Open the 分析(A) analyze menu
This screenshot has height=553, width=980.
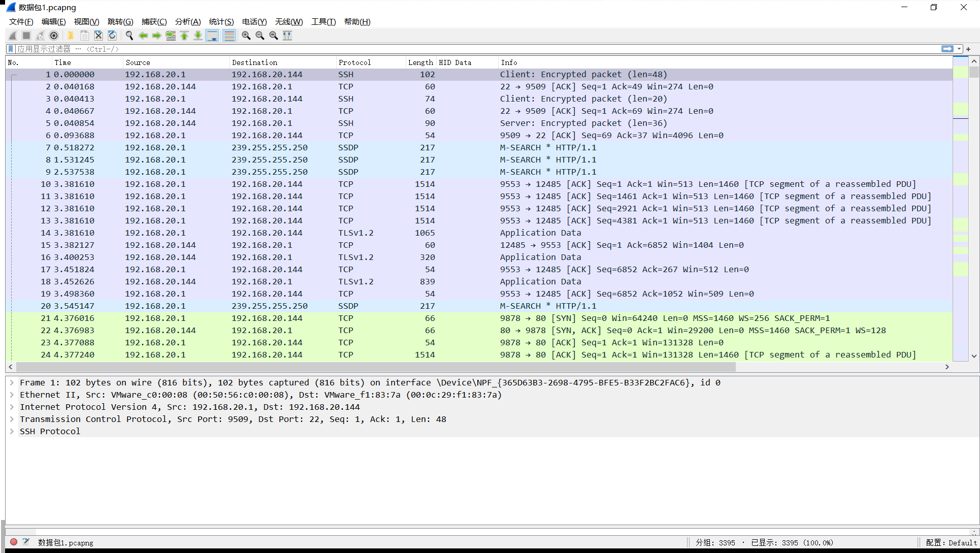coord(188,22)
